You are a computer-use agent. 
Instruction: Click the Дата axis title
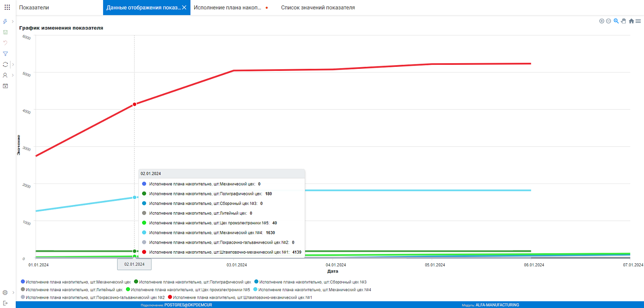coord(333,271)
